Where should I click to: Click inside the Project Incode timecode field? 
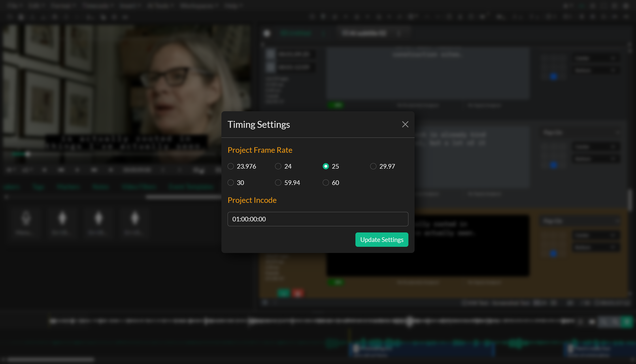tap(317, 219)
